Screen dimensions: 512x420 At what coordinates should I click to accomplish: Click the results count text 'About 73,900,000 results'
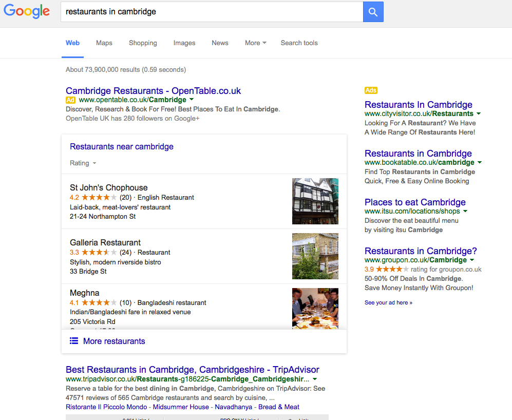(x=103, y=69)
